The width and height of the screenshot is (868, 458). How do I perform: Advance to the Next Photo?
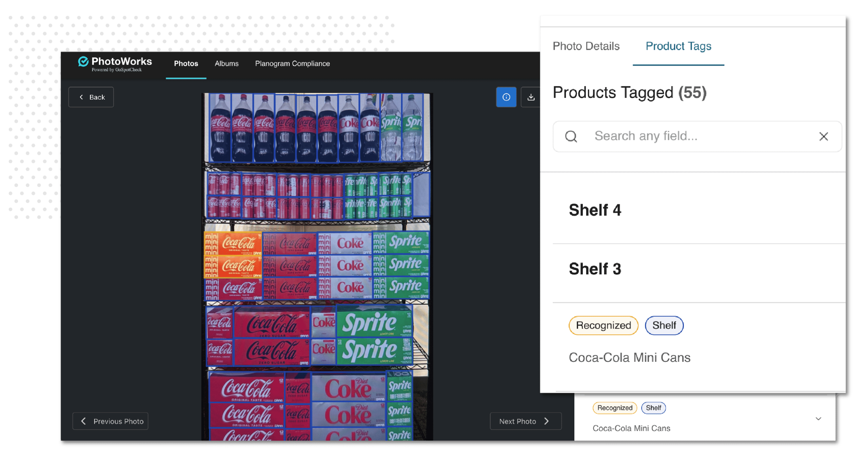pyautogui.click(x=525, y=421)
